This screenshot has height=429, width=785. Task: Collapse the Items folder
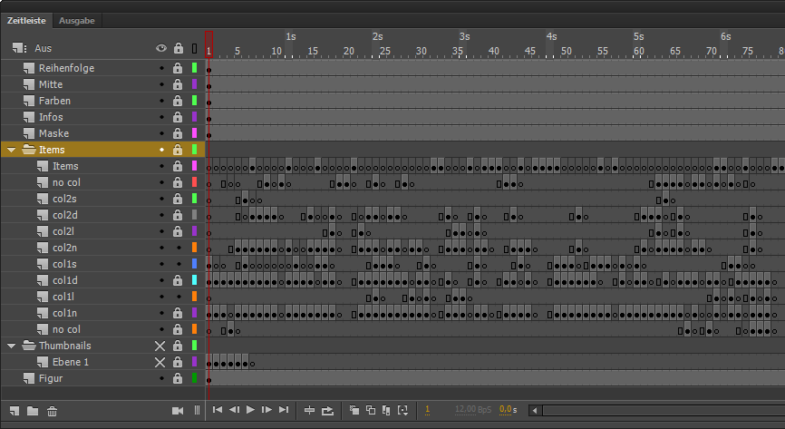pyautogui.click(x=11, y=150)
